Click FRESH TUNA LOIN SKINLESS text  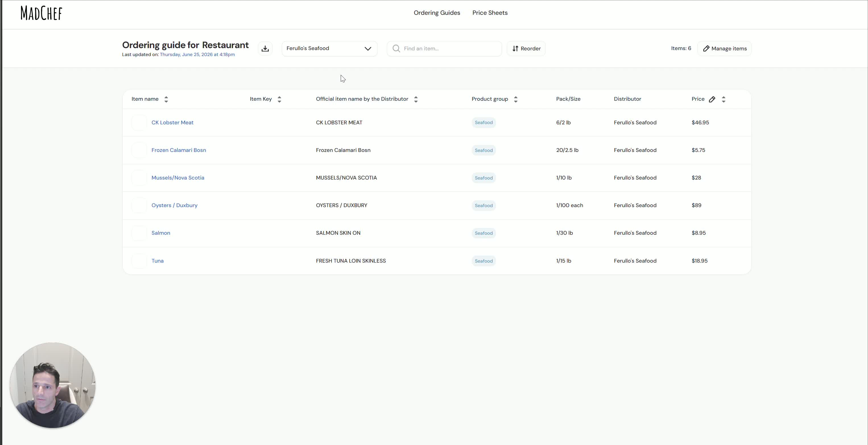click(351, 261)
